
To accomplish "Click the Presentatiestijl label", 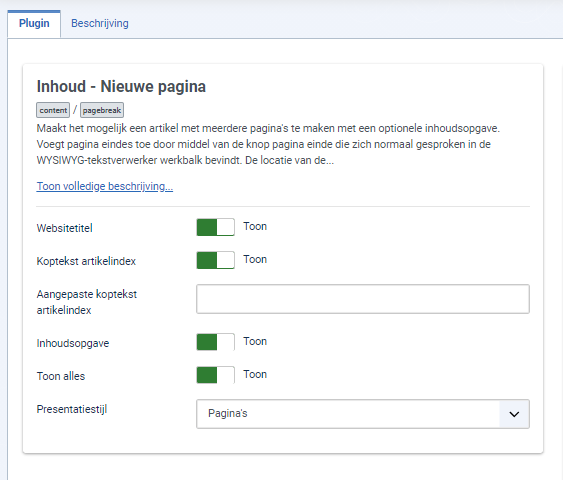I will pos(72,409).
